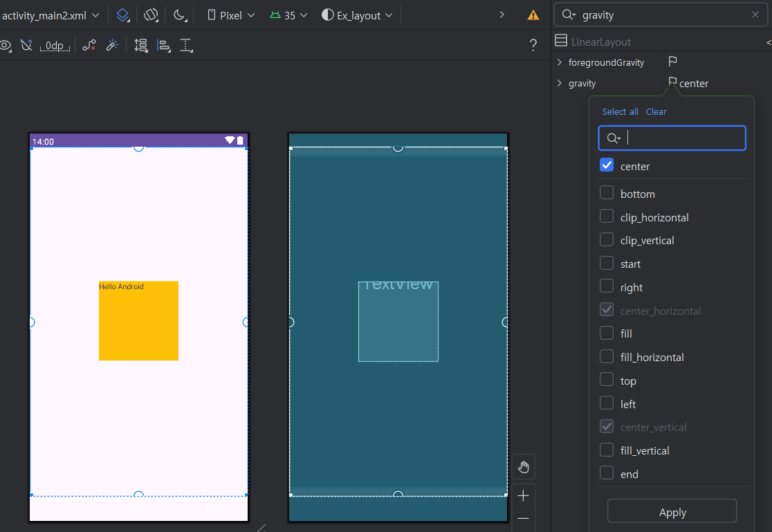Viewport: 772px width, 532px height.
Task: Expand the foregroundGravity attribute row
Action: (x=560, y=62)
